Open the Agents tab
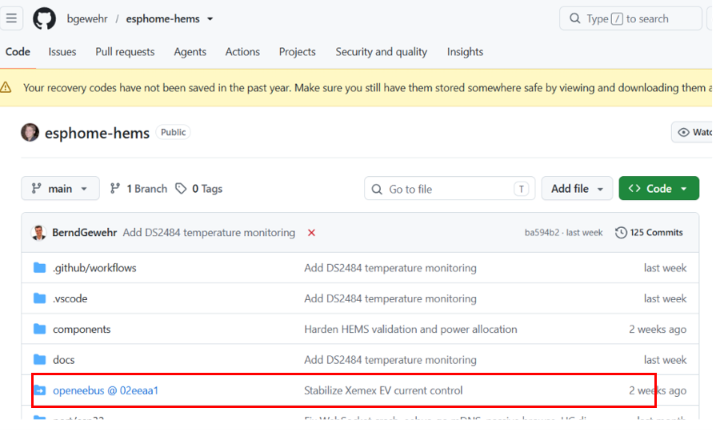Image resolution: width=713 pixels, height=430 pixels. 190,52
